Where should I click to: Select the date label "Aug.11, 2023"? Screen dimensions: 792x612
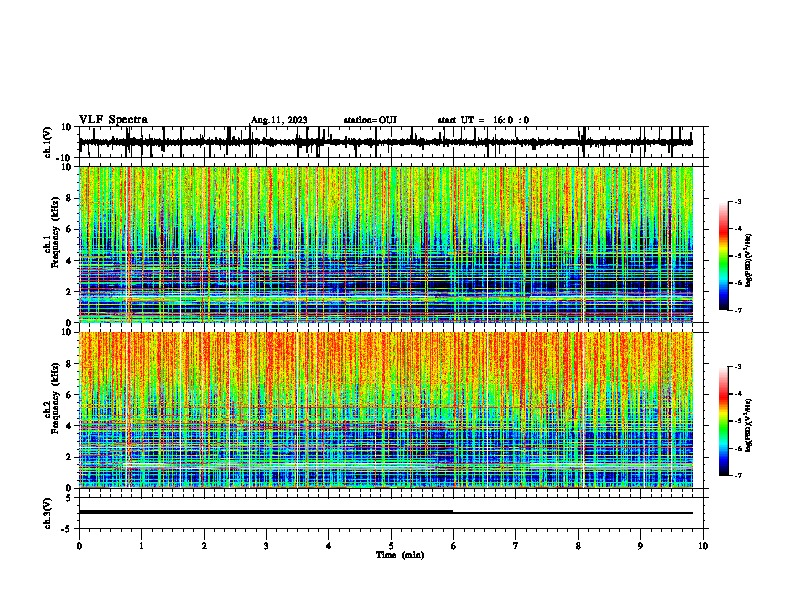[279, 120]
